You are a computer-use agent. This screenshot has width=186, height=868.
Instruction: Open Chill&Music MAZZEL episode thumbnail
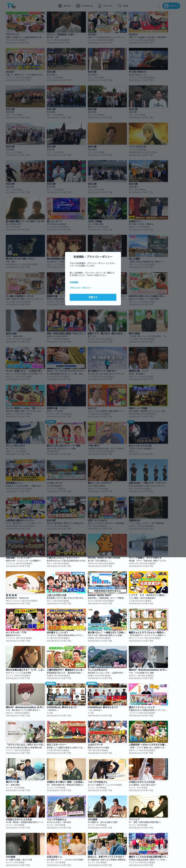pyautogui.click(x=66, y=694)
